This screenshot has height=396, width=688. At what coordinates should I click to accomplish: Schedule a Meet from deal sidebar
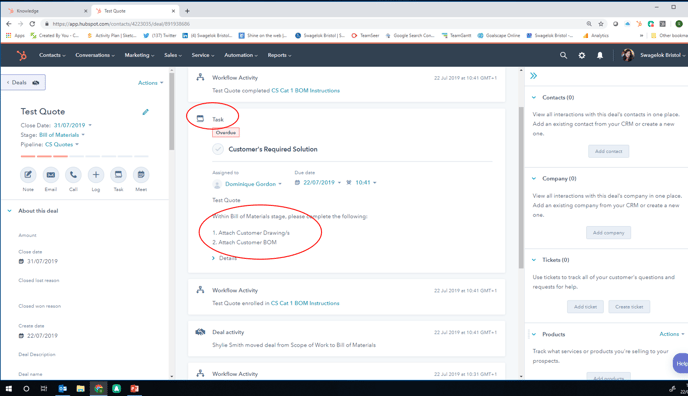tap(141, 175)
